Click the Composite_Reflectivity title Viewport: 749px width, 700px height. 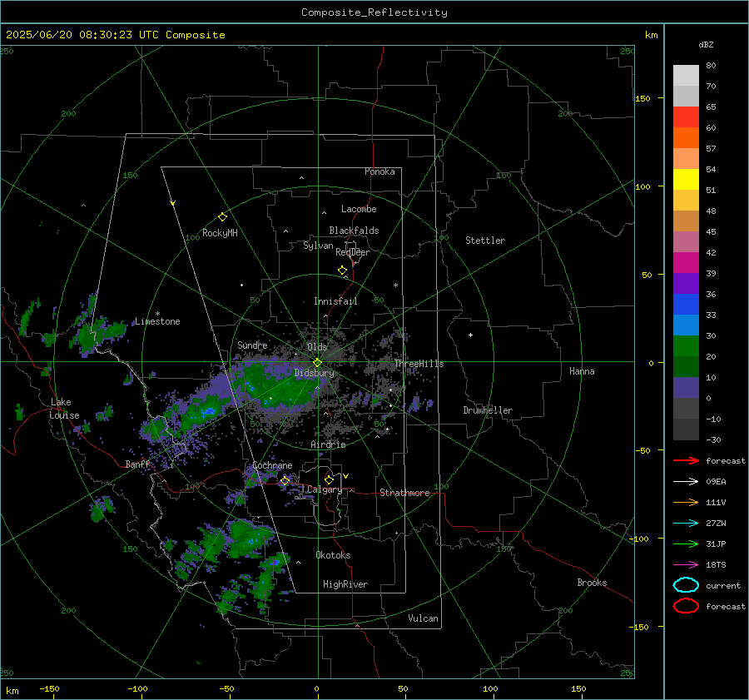point(374,12)
